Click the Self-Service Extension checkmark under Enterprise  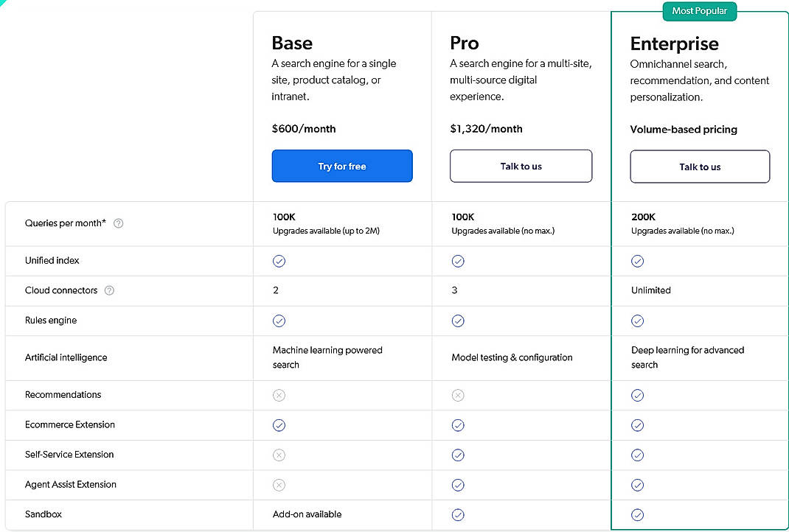coord(637,455)
